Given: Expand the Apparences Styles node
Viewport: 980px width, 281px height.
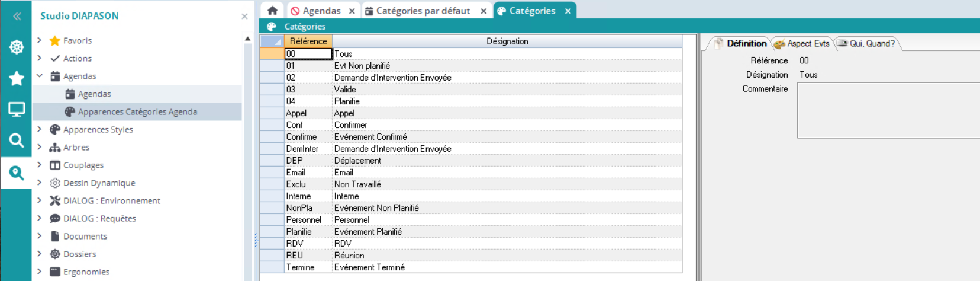Looking at the screenshot, I should pyautogui.click(x=40, y=129).
